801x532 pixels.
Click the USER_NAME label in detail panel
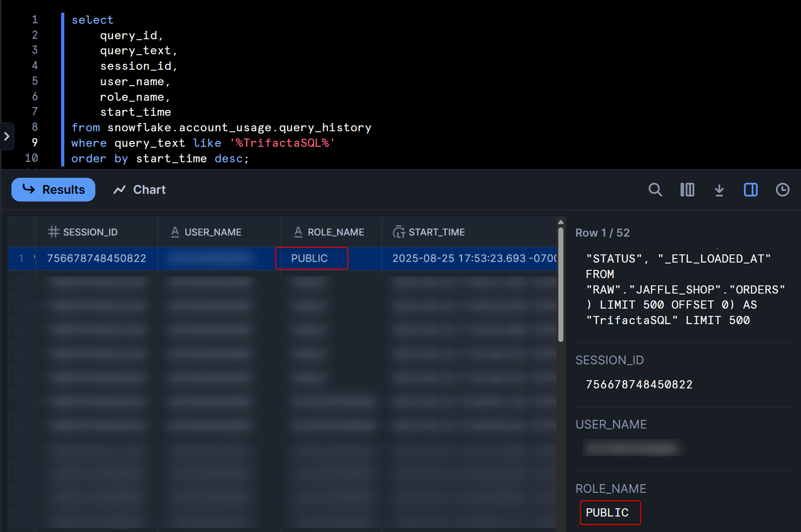pyautogui.click(x=611, y=424)
